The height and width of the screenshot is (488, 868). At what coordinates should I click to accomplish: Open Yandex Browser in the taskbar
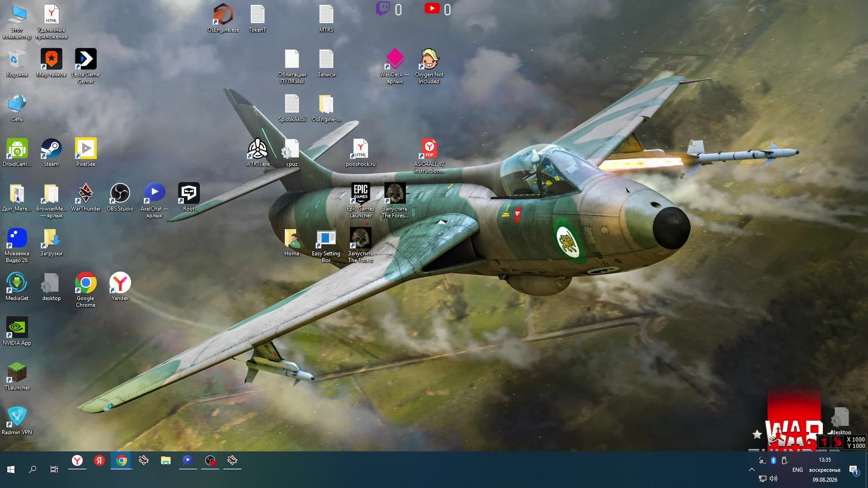tap(77, 461)
